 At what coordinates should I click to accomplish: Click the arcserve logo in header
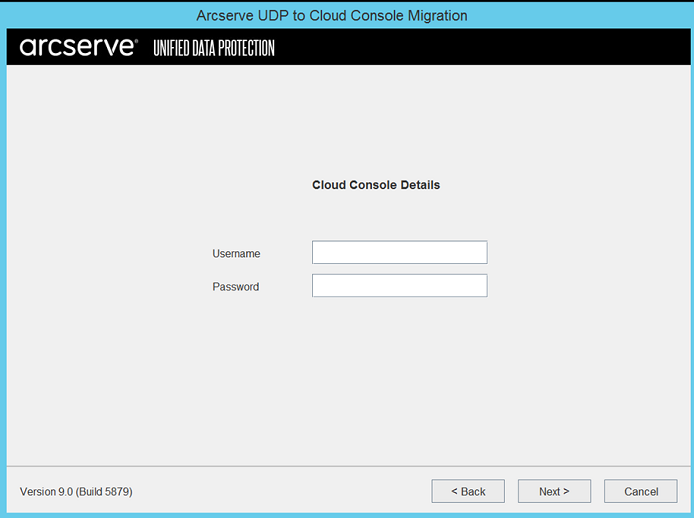(78, 47)
